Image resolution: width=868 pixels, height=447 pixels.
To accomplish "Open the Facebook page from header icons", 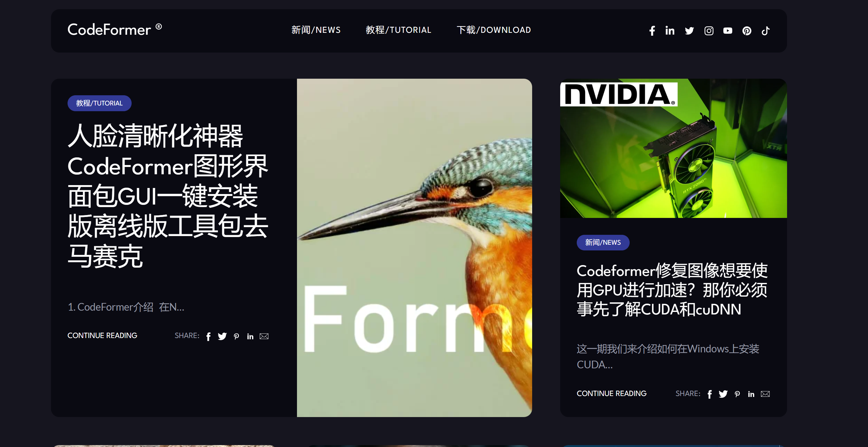I will pyautogui.click(x=652, y=31).
